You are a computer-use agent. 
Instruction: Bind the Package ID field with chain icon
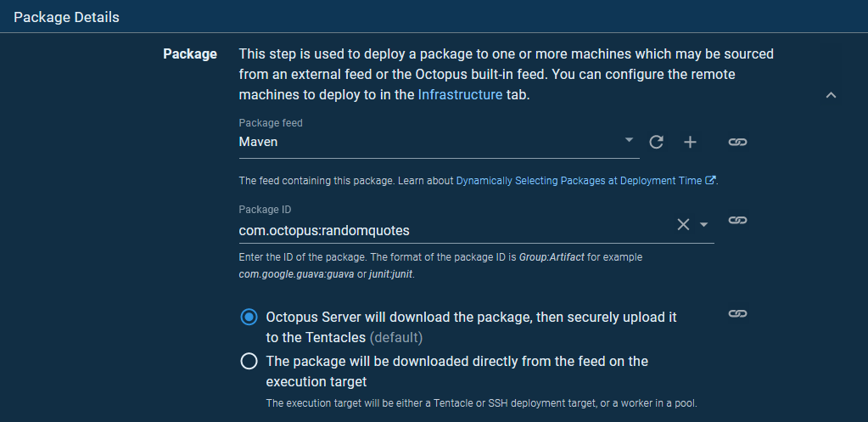pos(737,220)
